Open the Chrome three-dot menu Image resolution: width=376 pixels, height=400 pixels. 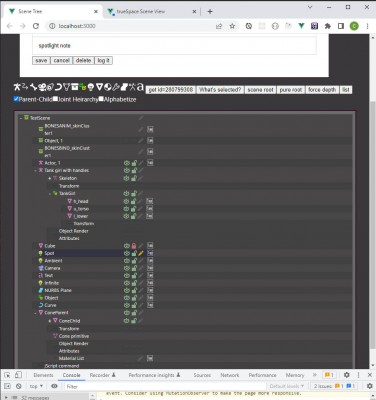point(368,26)
